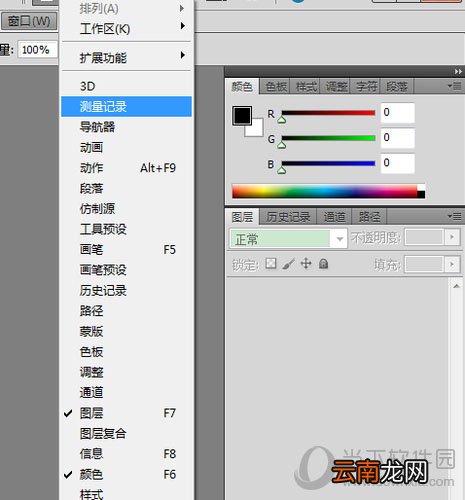
Task: Select 路径 in the window menu
Action: coord(126,311)
